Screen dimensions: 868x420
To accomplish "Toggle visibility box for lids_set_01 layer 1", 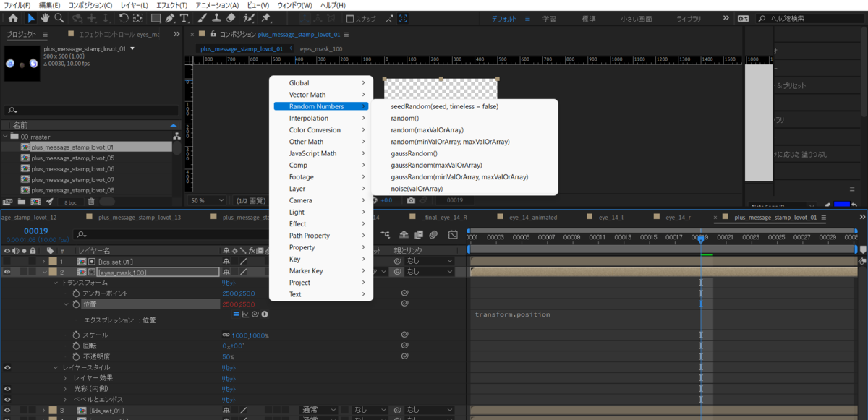I will click(7, 261).
